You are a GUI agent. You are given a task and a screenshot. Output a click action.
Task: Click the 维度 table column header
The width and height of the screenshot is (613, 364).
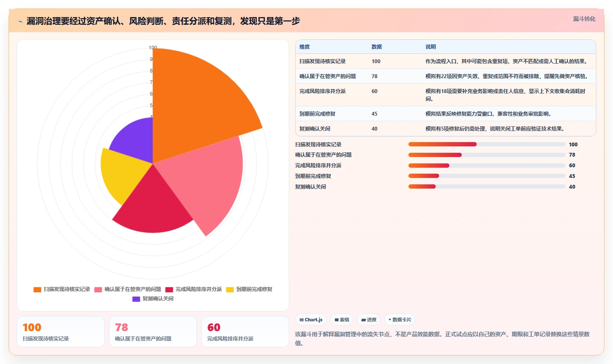click(305, 47)
